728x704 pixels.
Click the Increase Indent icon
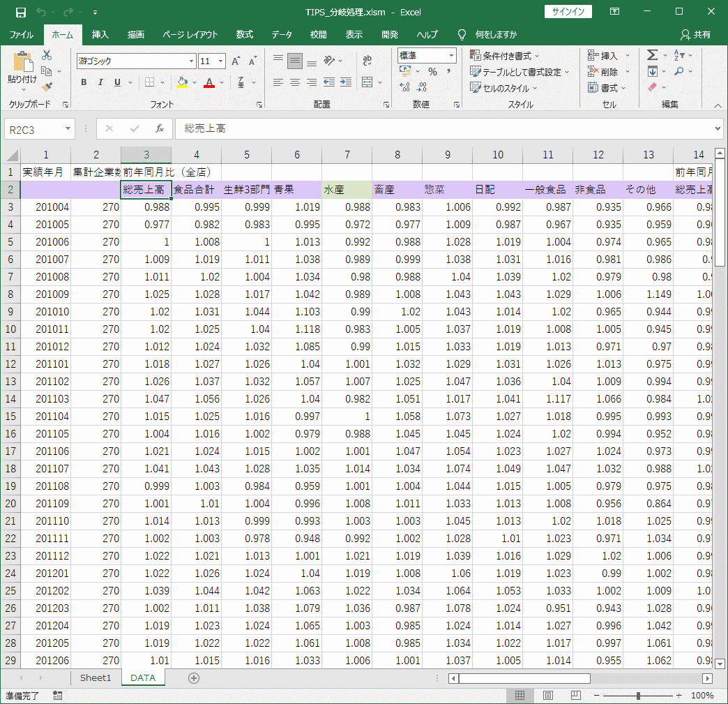(346, 82)
